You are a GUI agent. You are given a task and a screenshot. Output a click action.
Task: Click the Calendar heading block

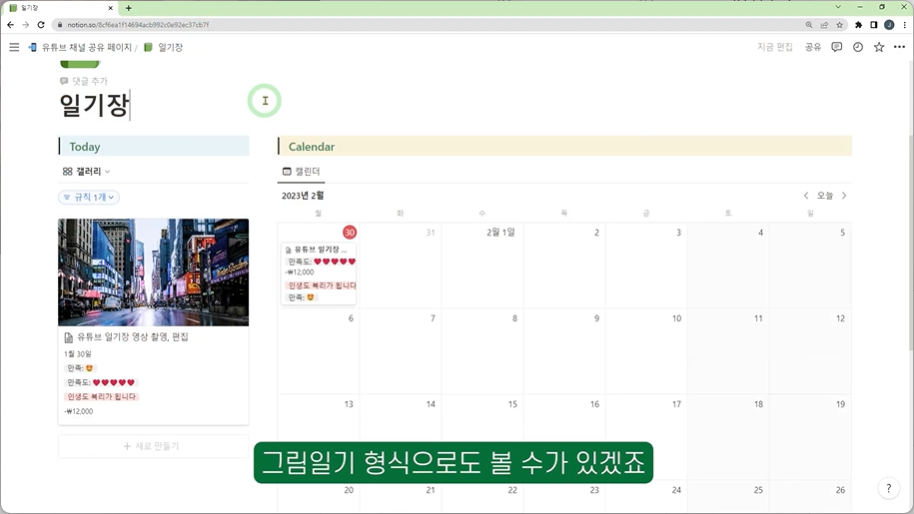565,146
